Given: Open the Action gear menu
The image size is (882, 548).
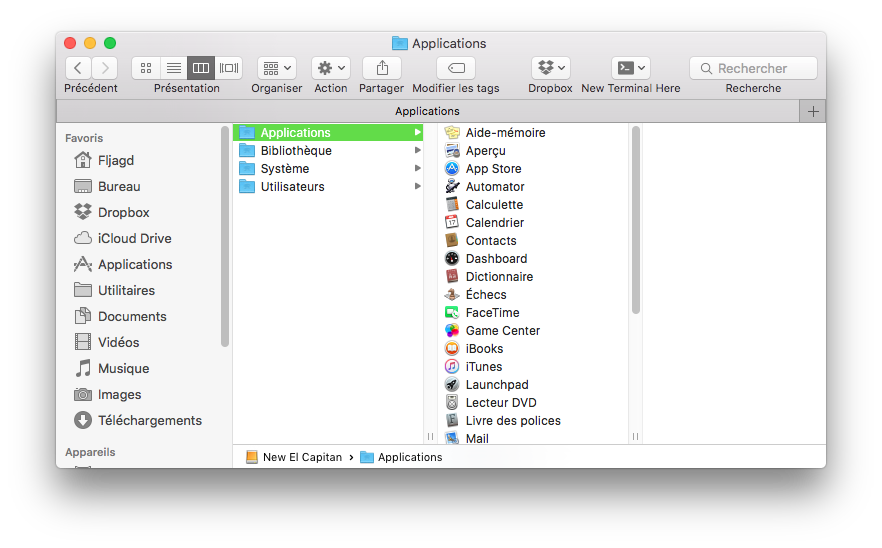Looking at the screenshot, I should tap(330, 68).
